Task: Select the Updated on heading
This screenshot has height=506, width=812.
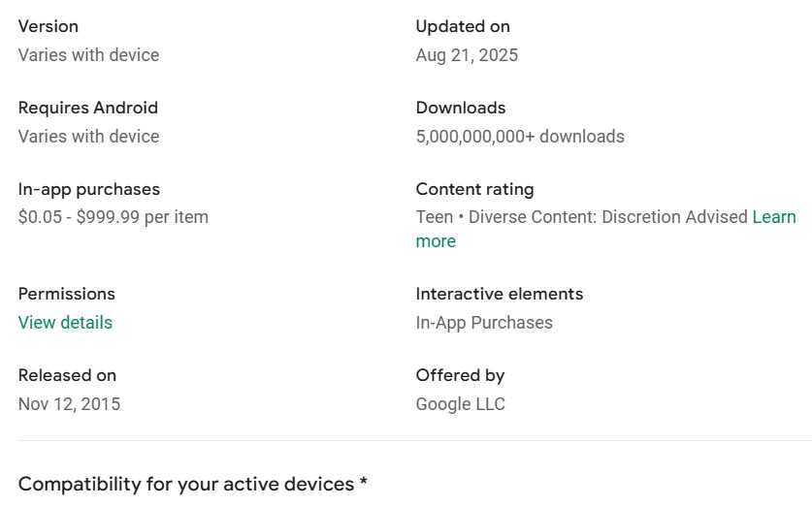Action: 463,26
